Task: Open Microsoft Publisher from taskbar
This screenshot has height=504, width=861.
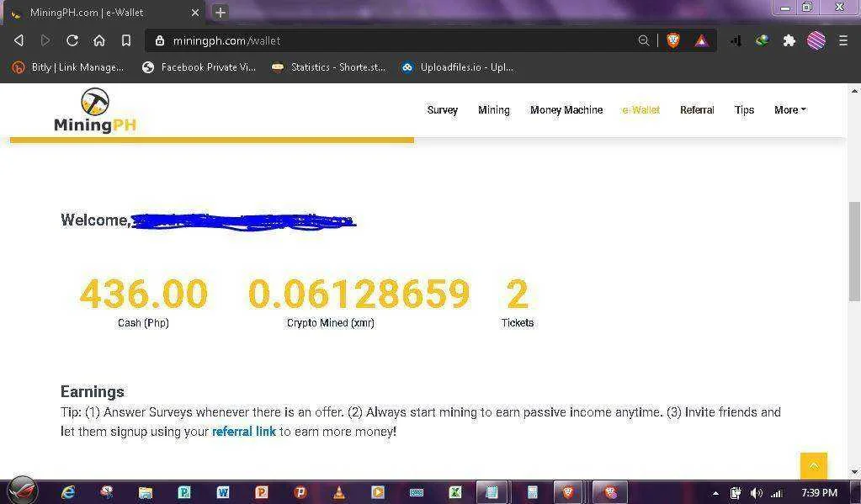Action: pos(184,492)
